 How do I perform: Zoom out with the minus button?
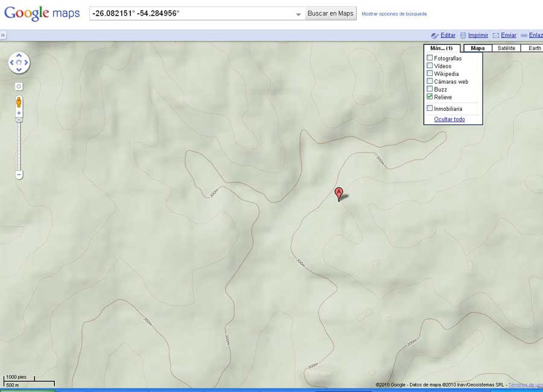[x=19, y=175]
